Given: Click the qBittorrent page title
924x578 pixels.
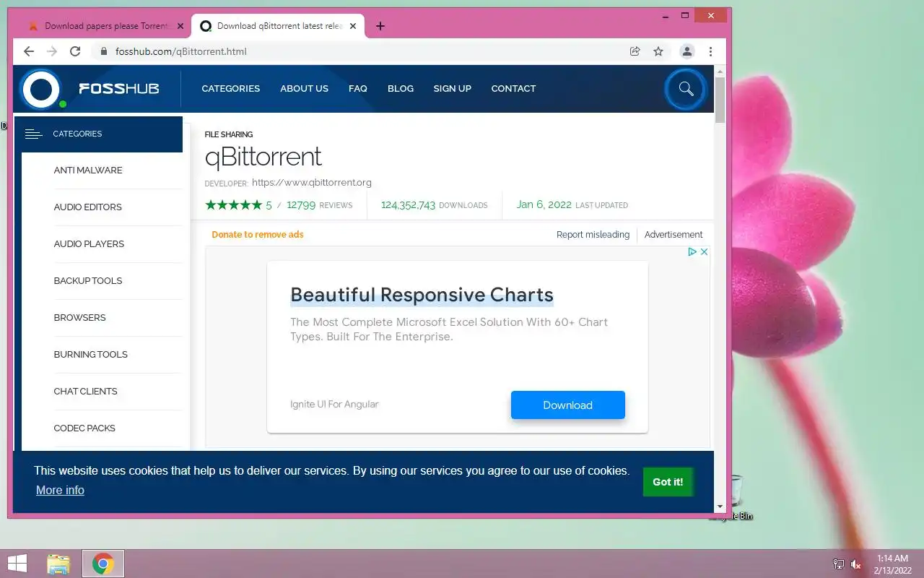Looking at the screenshot, I should (x=263, y=157).
